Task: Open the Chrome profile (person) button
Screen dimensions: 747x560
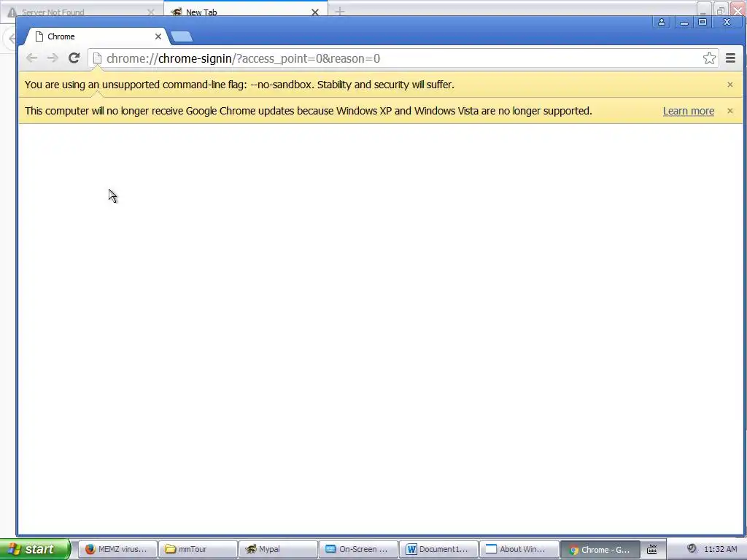Action: (661, 22)
